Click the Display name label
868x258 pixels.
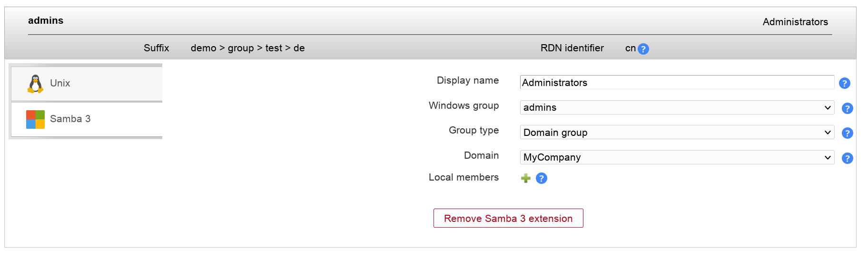[x=467, y=80]
